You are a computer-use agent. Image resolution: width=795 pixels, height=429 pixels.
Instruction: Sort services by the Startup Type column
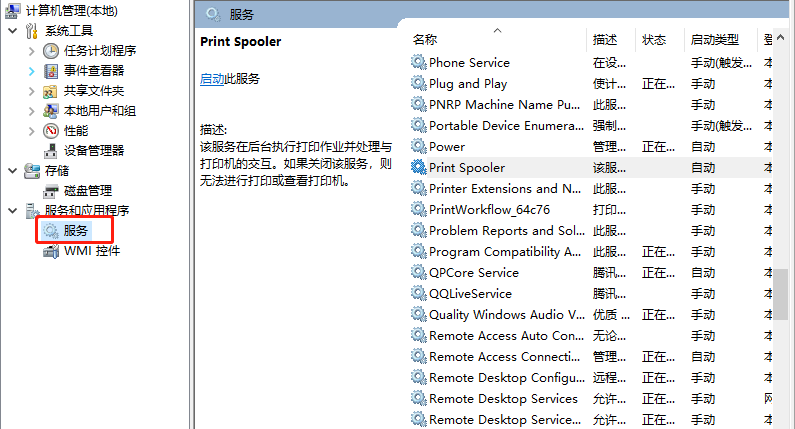pyautogui.click(x=714, y=40)
